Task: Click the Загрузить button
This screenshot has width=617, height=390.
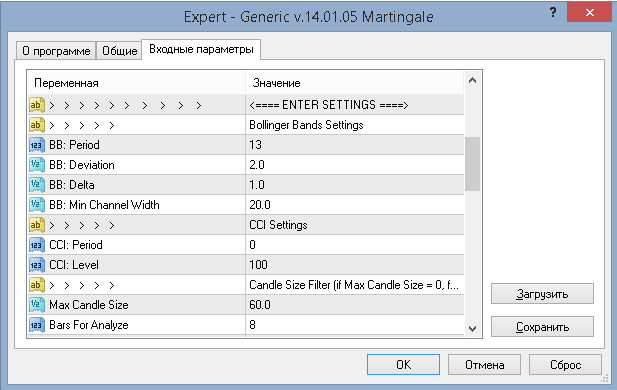Action: (x=542, y=294)
